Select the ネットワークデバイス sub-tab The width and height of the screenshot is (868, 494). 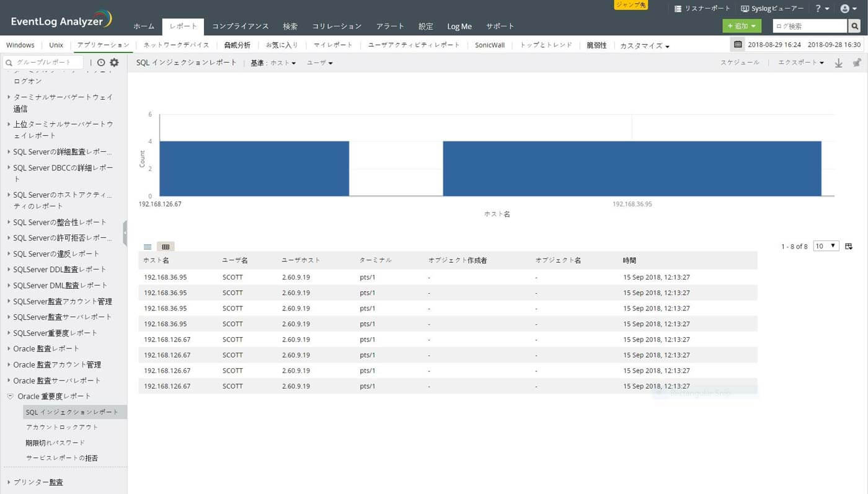point(176,45)
